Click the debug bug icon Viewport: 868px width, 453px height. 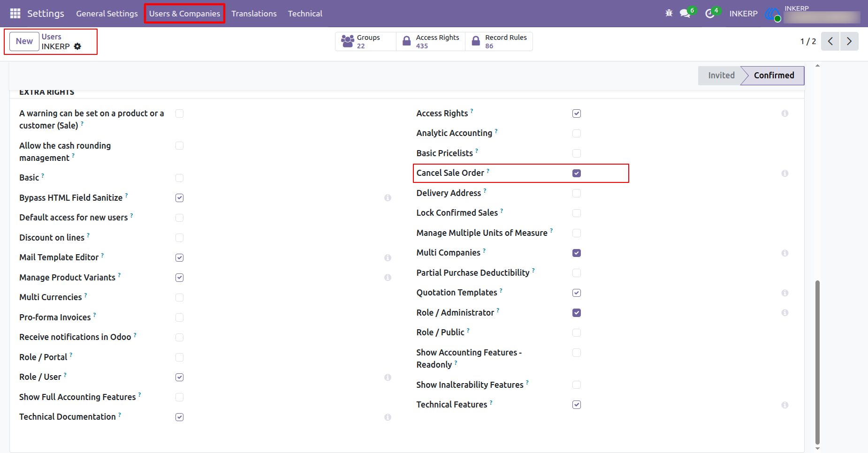pyautogui.click(x=669, y=13)
